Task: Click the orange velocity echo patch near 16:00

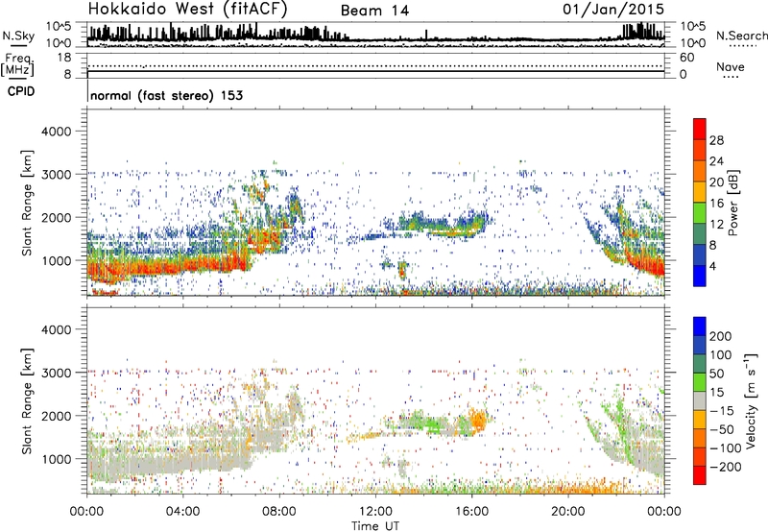Action: pos(477,420)
